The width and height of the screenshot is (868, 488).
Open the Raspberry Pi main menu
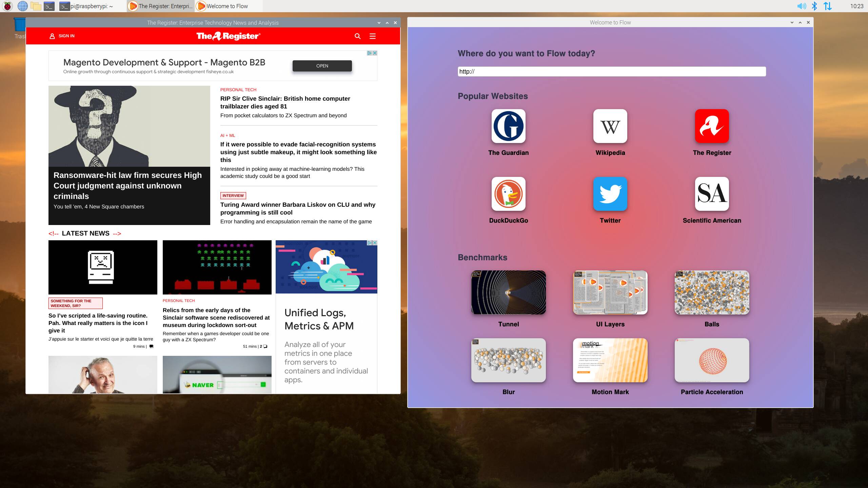click(8, 6)
